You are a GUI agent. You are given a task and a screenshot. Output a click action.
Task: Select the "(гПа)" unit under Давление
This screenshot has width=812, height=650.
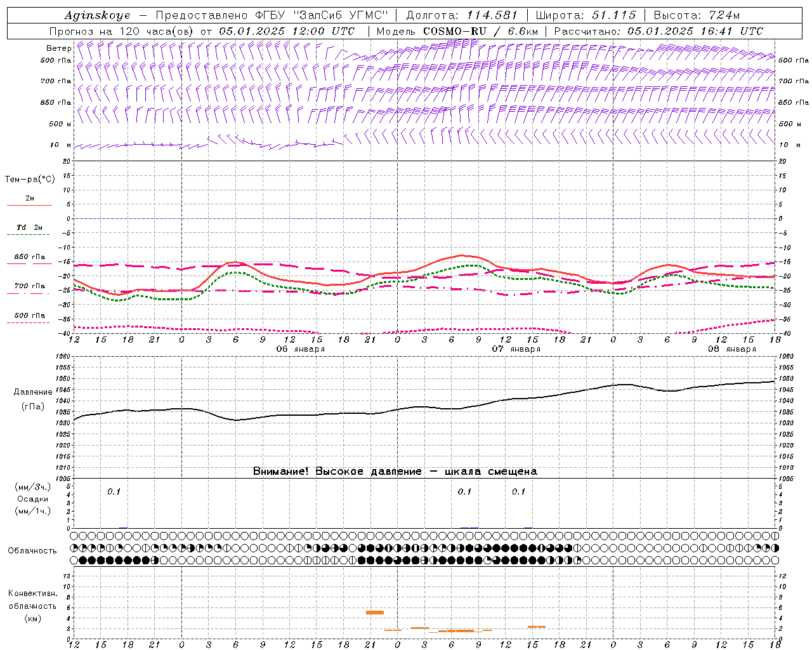coord(33,406)
